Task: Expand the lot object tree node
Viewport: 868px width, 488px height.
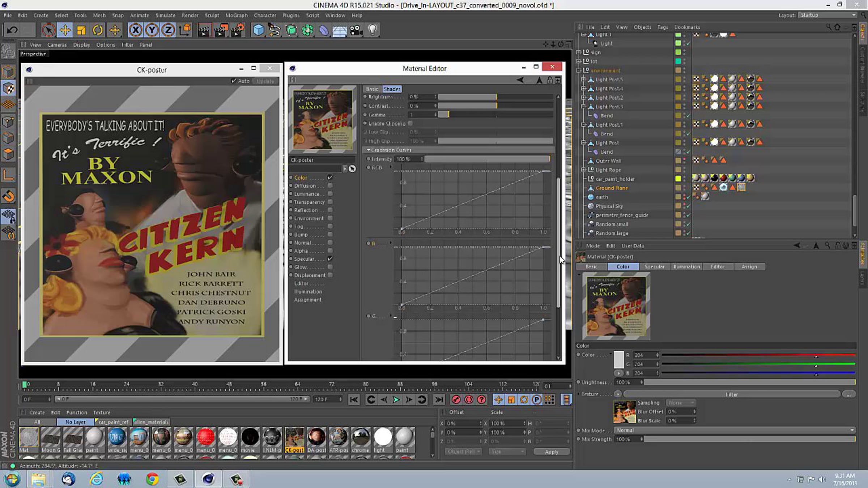Action: [x=579, y=61]
